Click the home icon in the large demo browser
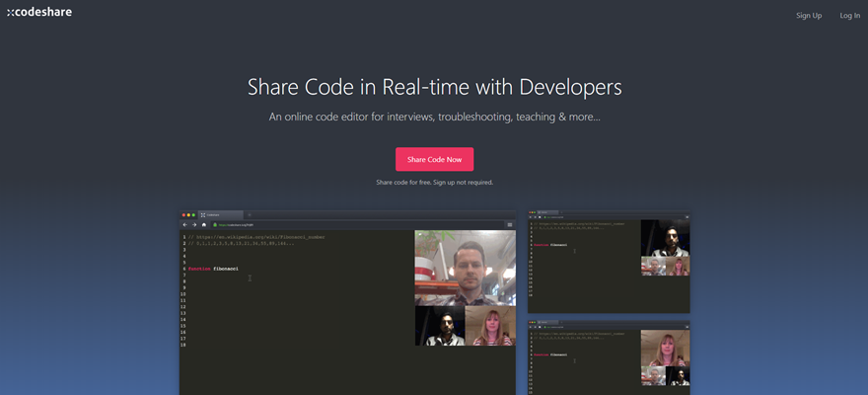Screen dimensions: 868x395 (x=204, y=225)
